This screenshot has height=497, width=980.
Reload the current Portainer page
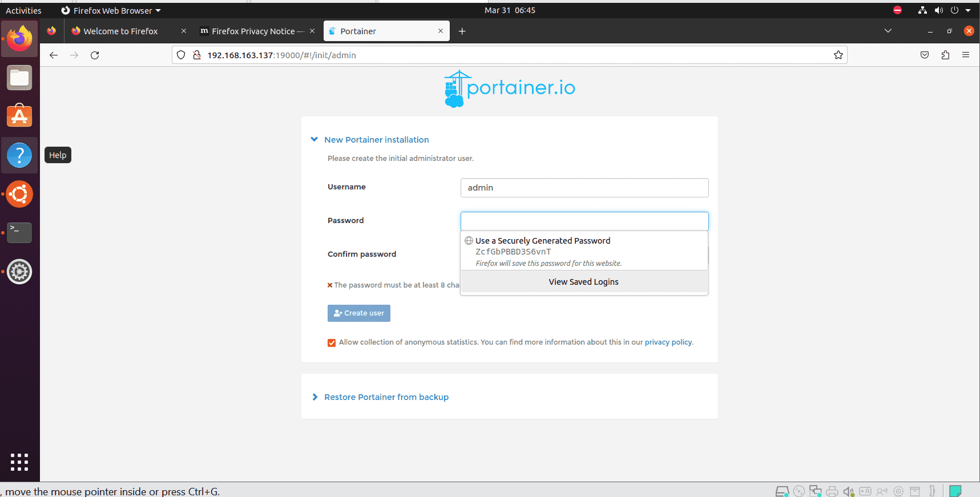click(95, 55)
